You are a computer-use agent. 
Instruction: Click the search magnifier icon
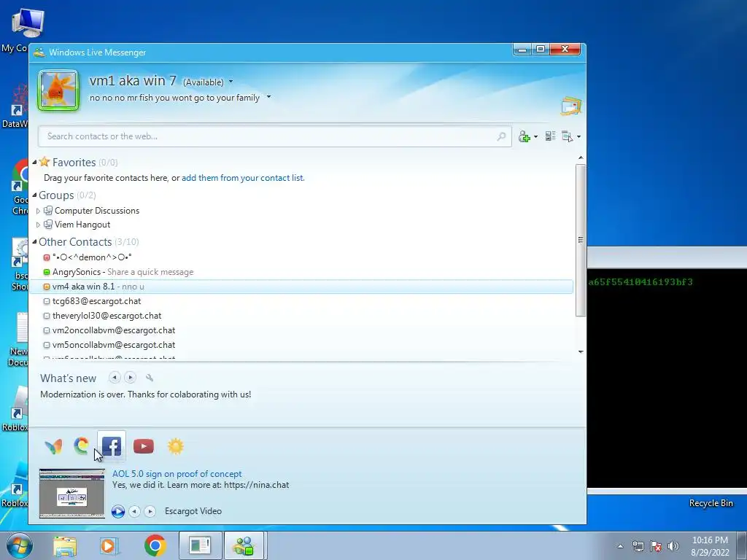501,136
